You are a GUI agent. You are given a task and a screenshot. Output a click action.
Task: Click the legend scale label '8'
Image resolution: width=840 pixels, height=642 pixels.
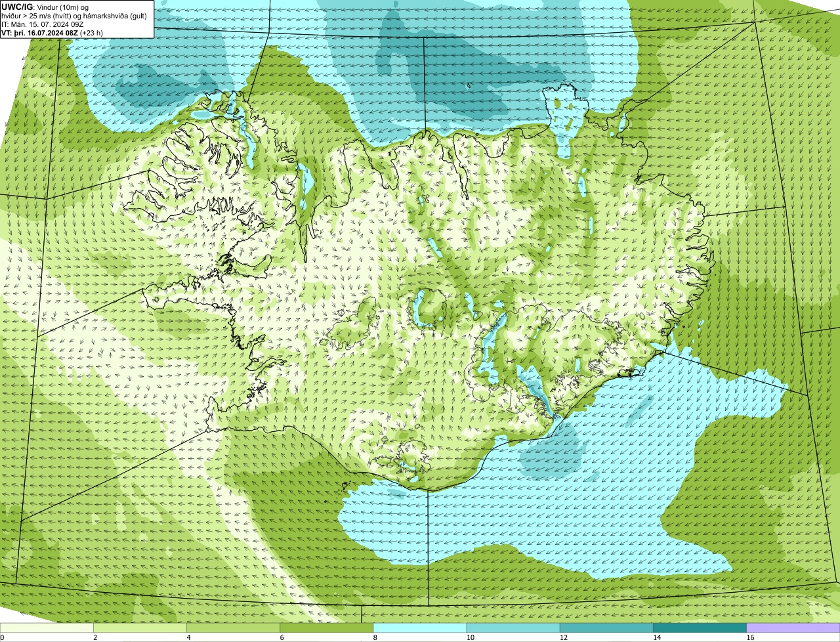click(375, 637)
